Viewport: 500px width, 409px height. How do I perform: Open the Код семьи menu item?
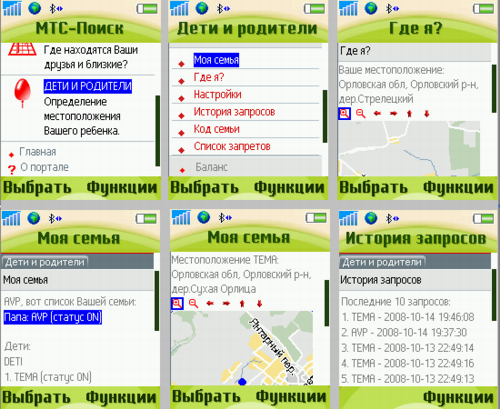click(x=217, y=129)
